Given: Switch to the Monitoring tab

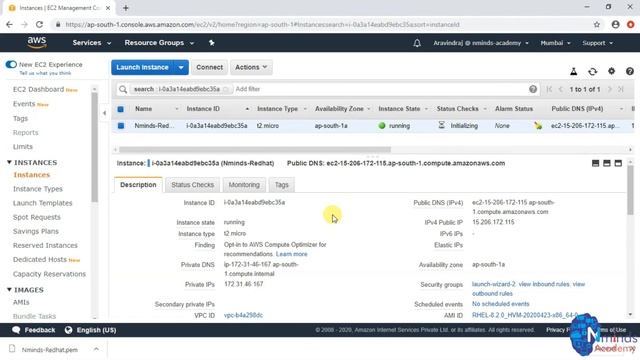Looking at the screenshot, I should click(x=244, y=185).
